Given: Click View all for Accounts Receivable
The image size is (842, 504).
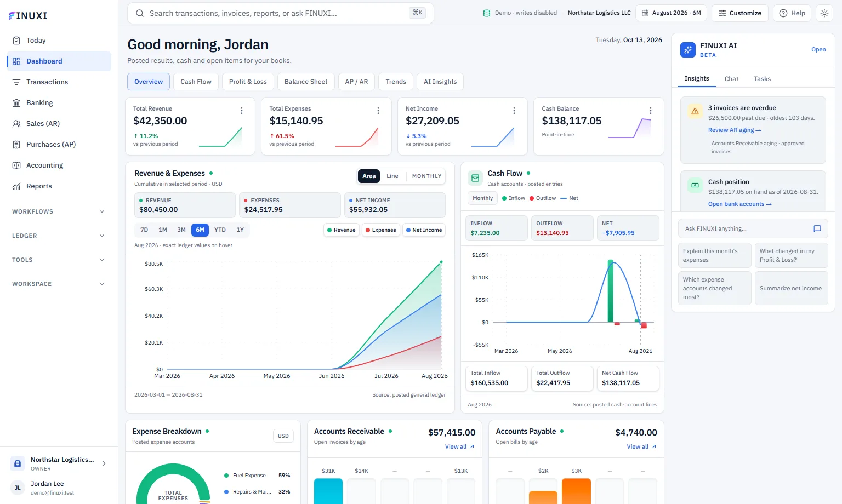Looking at the screenshot, I should pos(459,447).
